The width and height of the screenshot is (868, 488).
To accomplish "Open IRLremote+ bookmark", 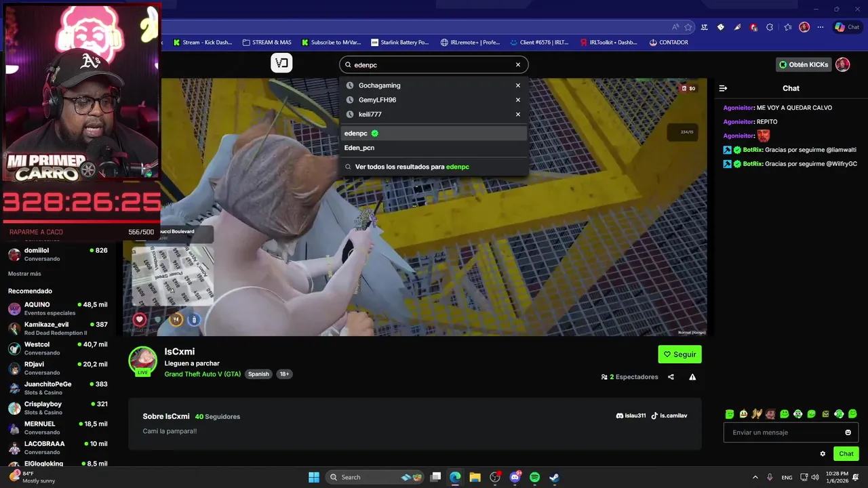I will [469, 42].
